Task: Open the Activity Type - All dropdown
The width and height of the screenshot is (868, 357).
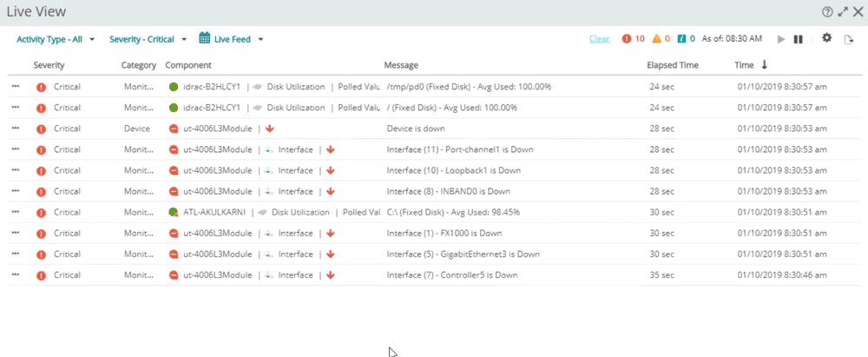Action: point(56,39)
